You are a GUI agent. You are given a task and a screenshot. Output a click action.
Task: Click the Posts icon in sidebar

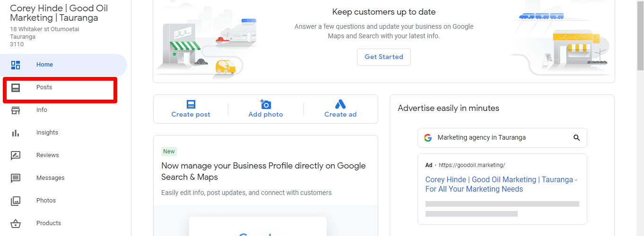coord(16,88)
